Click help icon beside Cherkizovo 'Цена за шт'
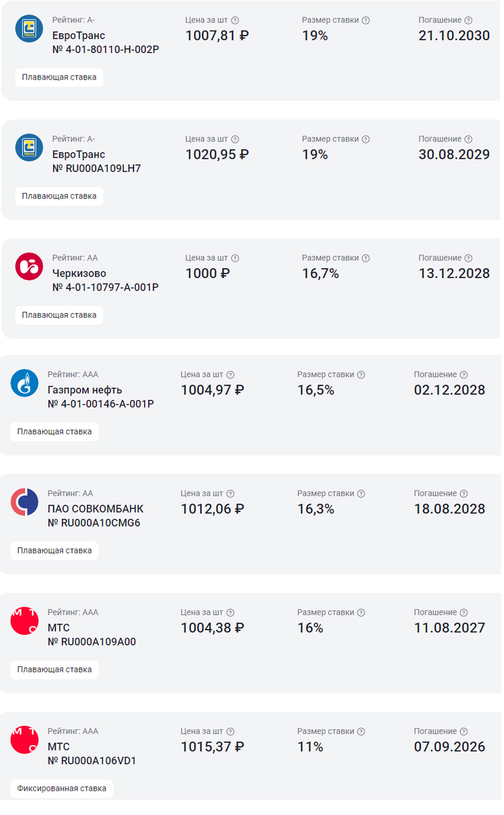Image resolution: width=504 pixels, height=815 pixels. [235, 258]
